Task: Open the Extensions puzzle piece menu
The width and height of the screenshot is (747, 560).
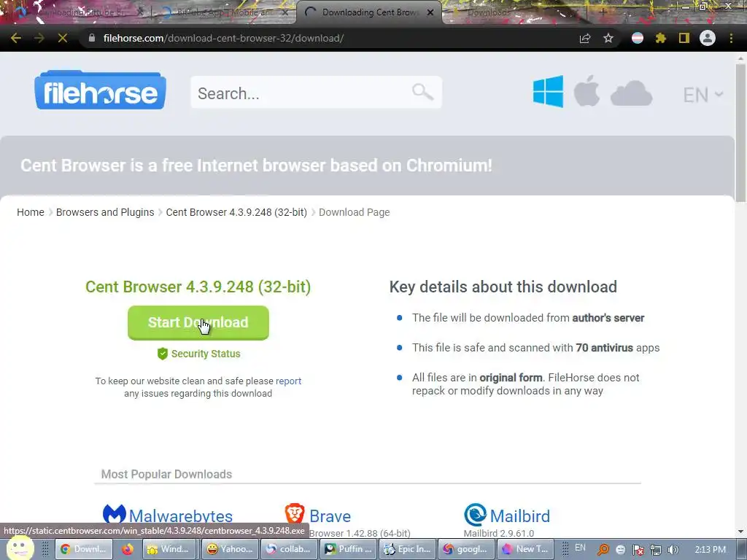Action: point(661,38)
